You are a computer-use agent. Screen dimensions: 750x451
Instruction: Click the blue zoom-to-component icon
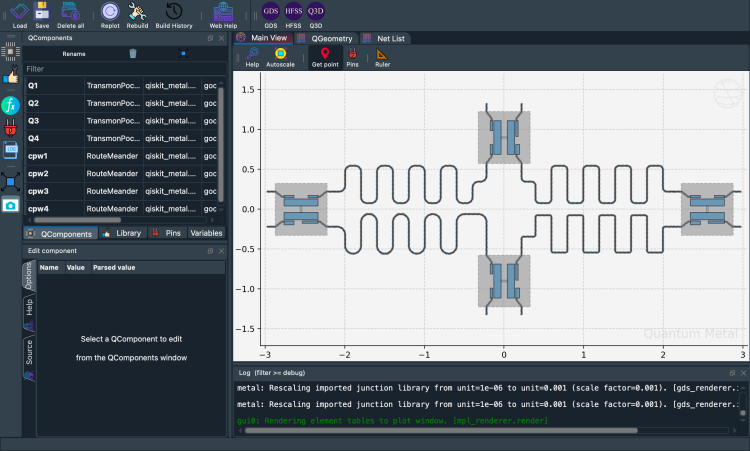(183, 54)
